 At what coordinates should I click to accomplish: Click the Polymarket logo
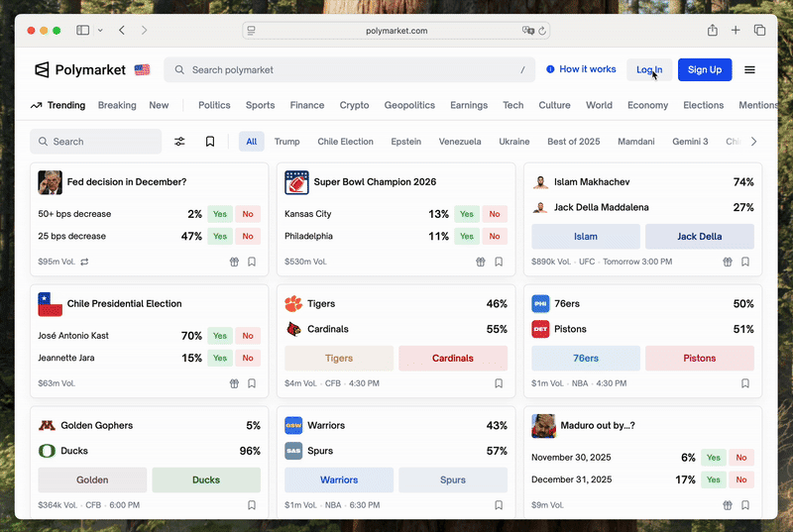pyautogui.click(x=80, y=69)
